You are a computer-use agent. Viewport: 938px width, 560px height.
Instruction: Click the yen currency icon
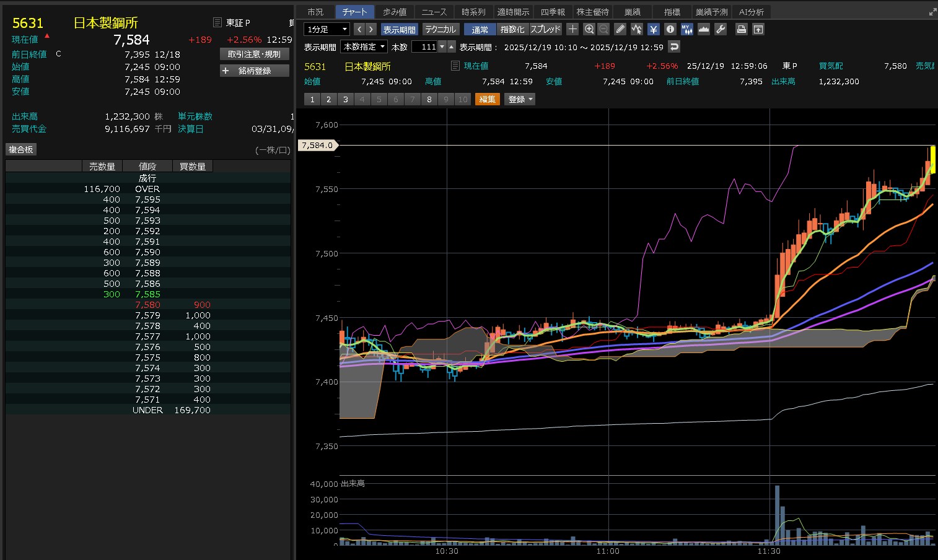tap(653, 29)
